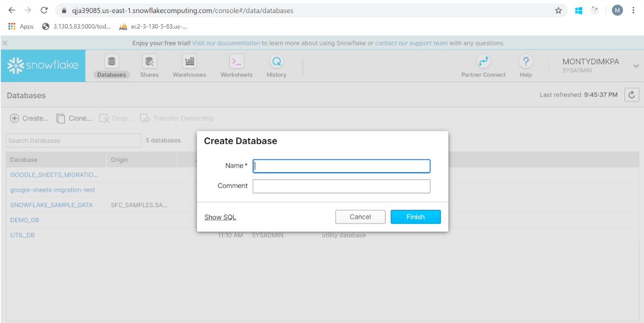Click the Show SQL link

[x=220, y=216]
